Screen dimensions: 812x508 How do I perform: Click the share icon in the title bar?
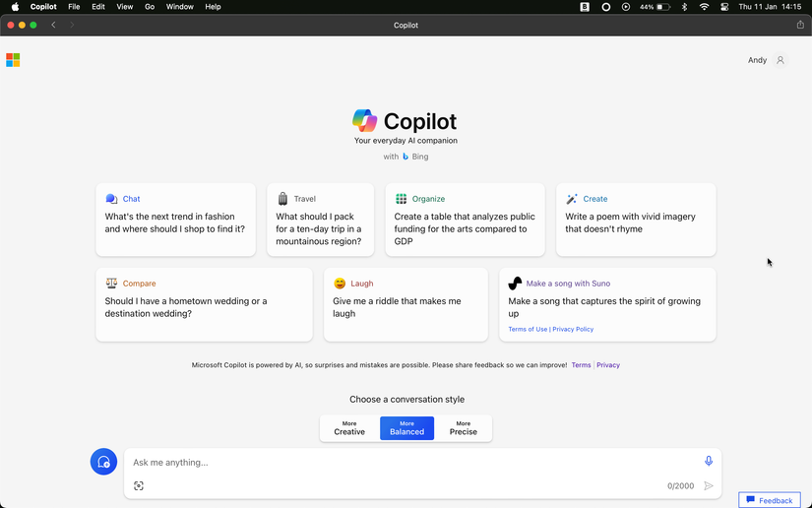click(x=800, y=25)
